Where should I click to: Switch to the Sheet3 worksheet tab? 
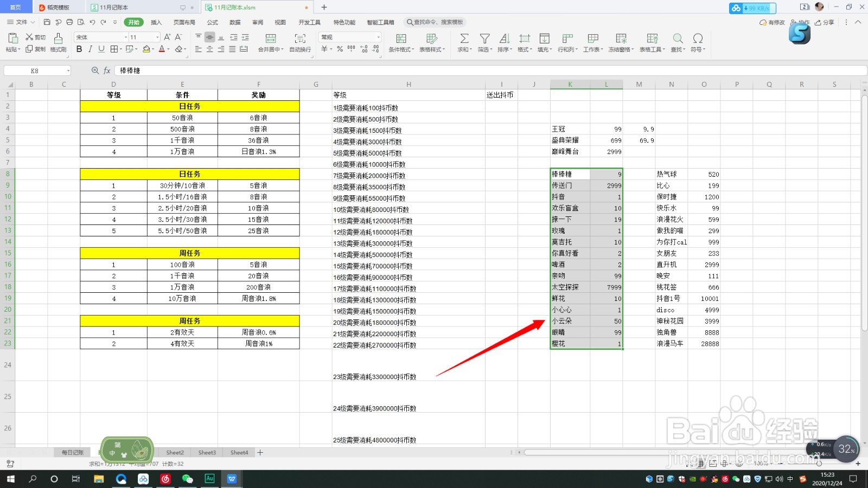(x=207, y=452)
